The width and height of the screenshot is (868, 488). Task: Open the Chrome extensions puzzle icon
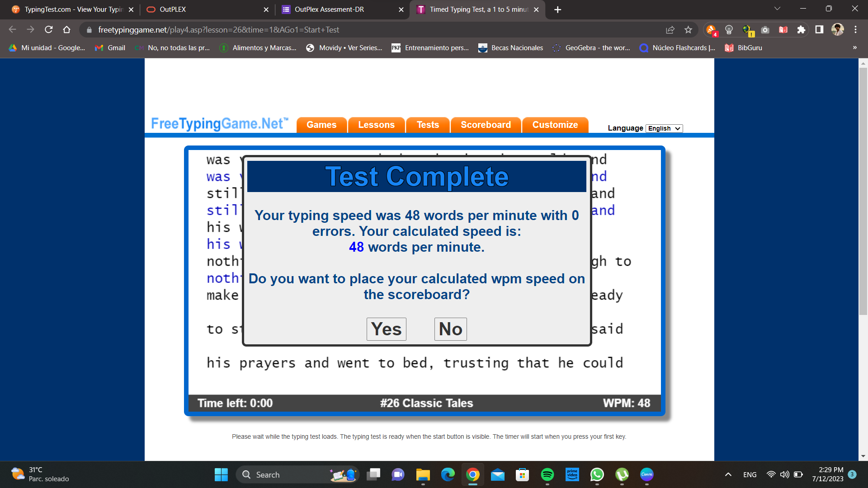(801, 30)
